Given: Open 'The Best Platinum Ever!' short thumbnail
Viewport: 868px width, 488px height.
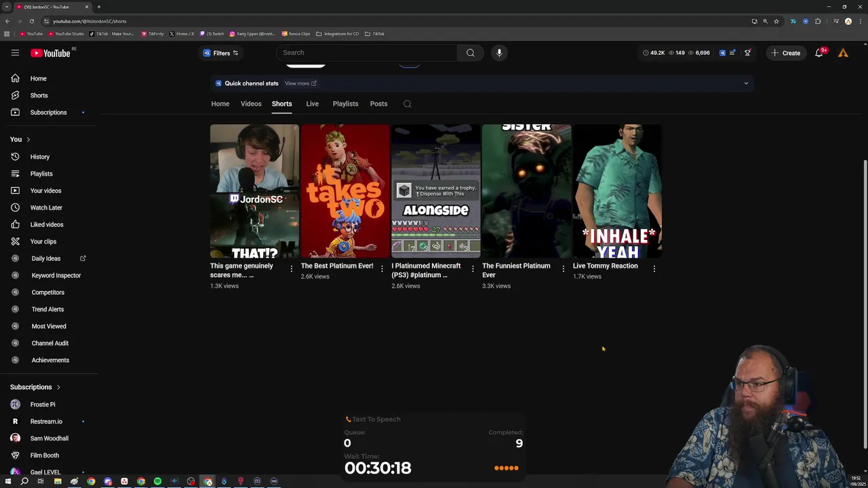Looking at the screenshot, I should coord(345,191).
